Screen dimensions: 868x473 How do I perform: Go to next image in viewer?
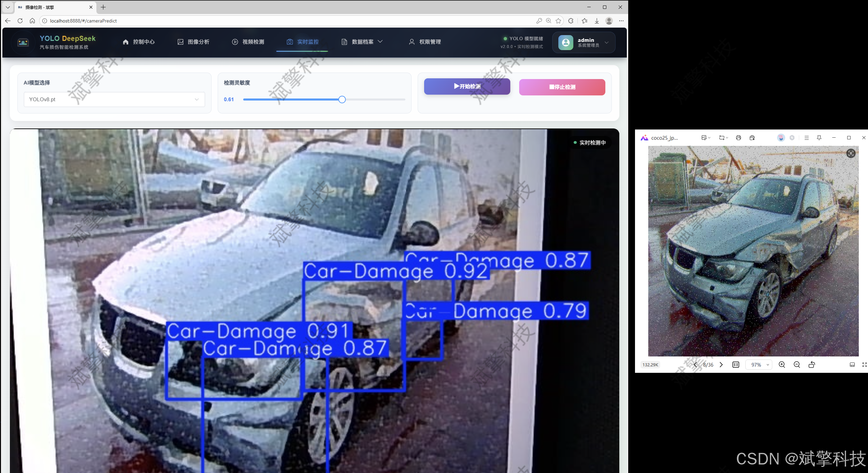point(721,365)
